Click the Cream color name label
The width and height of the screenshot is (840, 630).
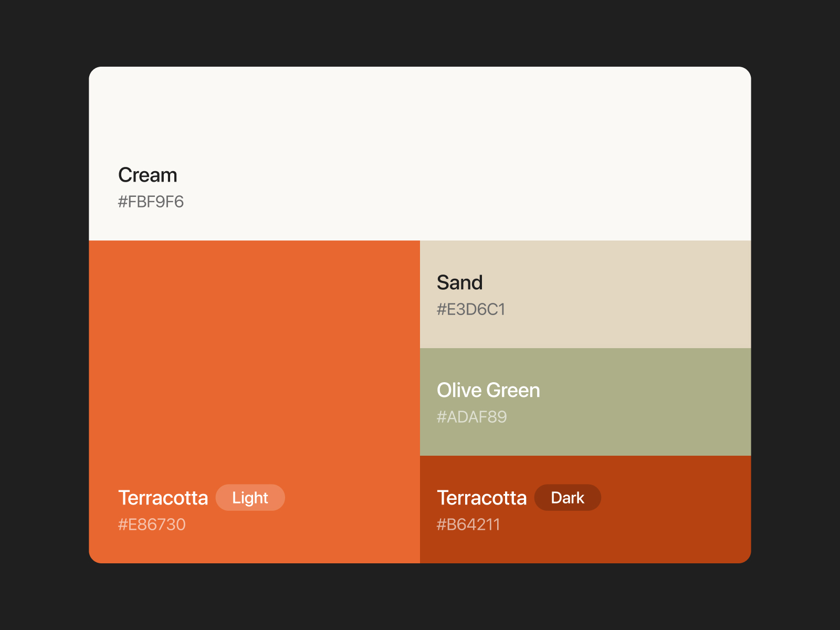[x=148, y=175]
